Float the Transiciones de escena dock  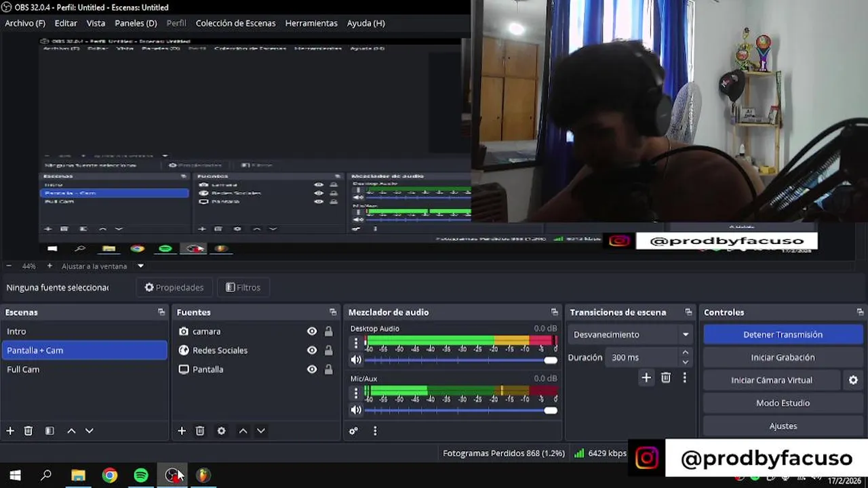[689, 312]
